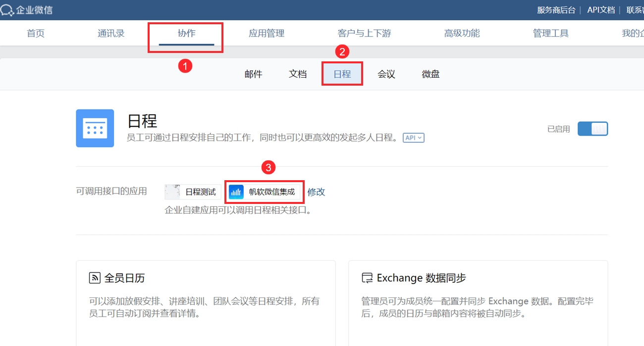Open 通讯录 in the navigation bar
The image size is (644, 346).
pyautogui.click(x=111, y=33)
